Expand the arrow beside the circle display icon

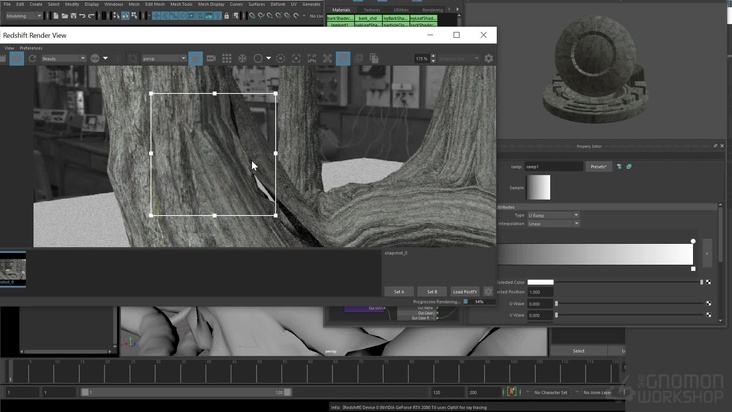[268, 58]
